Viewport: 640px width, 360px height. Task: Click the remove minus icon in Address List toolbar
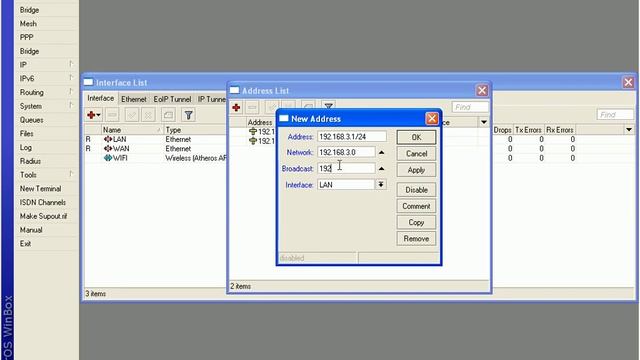[252, 108]
